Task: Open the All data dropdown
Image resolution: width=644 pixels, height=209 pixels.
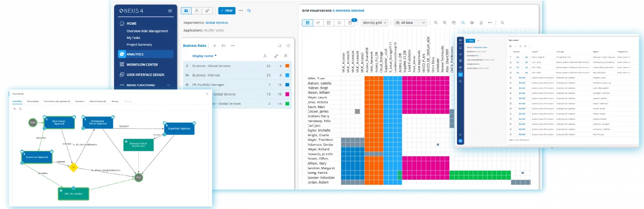Action: click(410, 23)
